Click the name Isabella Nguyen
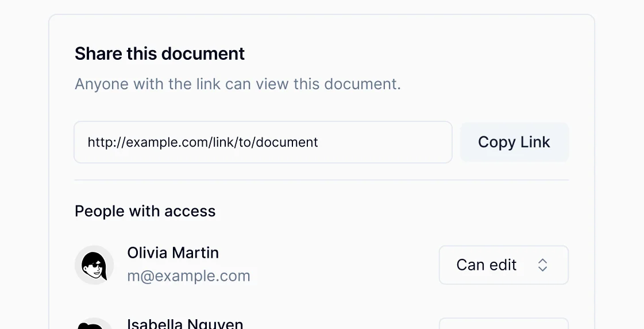Screen dimensions: 644x329 coord(185,324)
